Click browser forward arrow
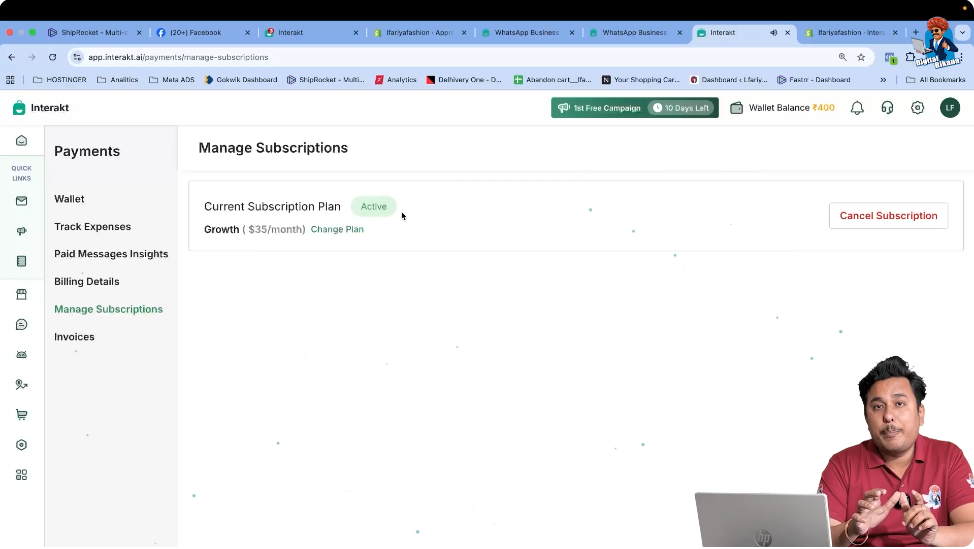The image size is (974, 549). 32,57
